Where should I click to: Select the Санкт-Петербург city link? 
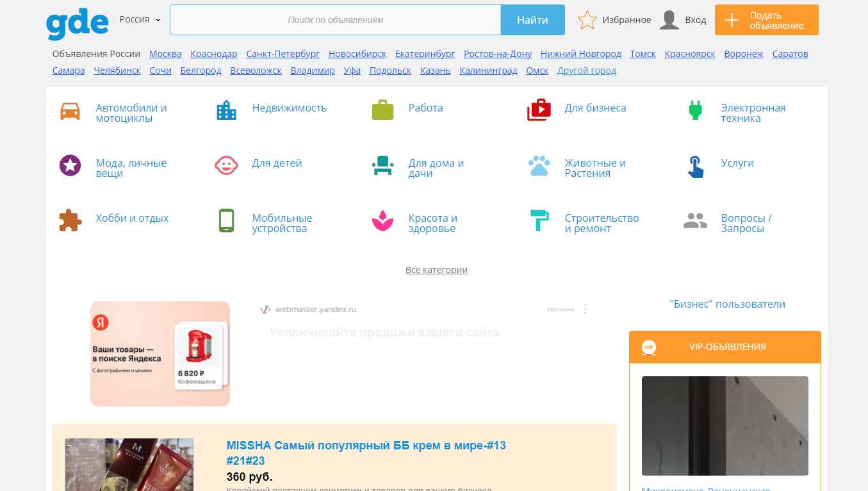(283, 54)
